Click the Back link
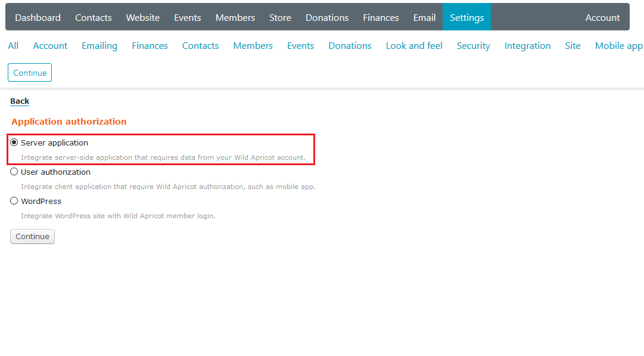644x356 pixels. click(19, 101)
